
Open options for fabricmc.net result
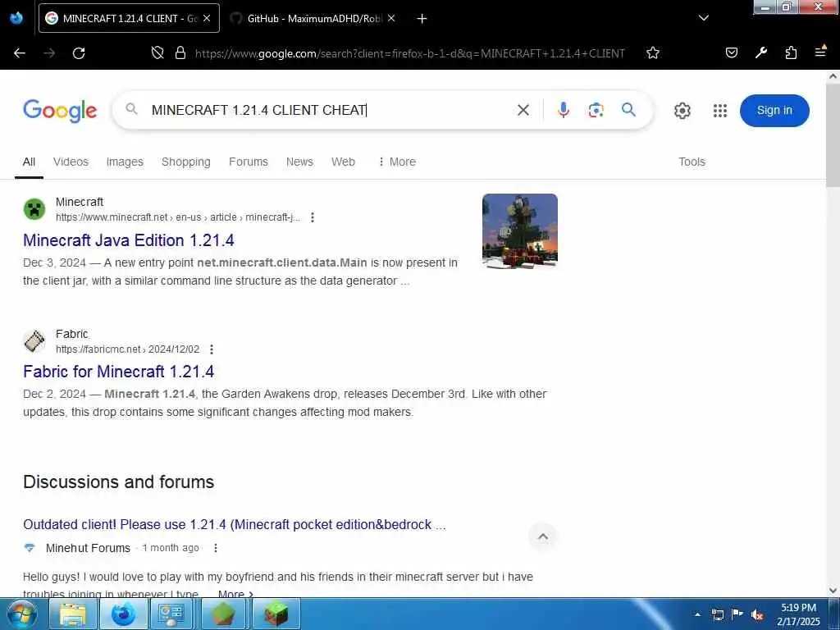tap(212, 349)
